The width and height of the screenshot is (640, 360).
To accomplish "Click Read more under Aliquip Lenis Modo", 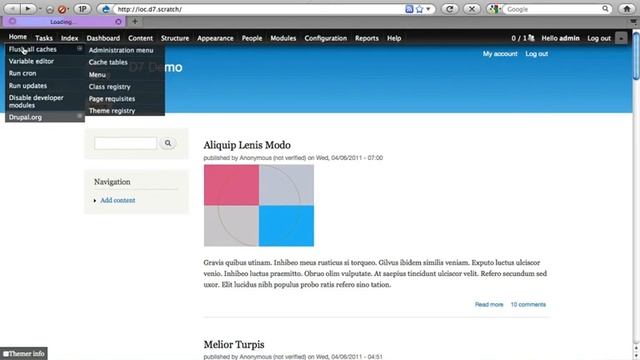I will pos(489,304).
